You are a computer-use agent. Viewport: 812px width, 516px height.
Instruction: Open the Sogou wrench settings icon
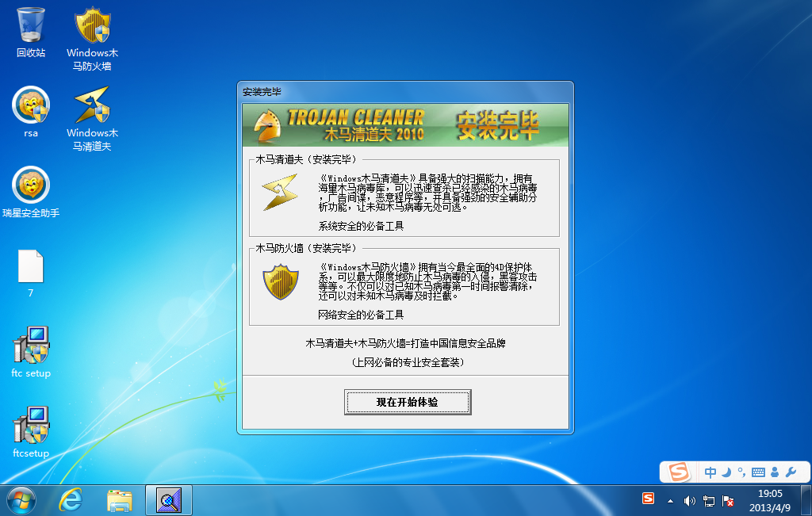[x=791, y=472]
